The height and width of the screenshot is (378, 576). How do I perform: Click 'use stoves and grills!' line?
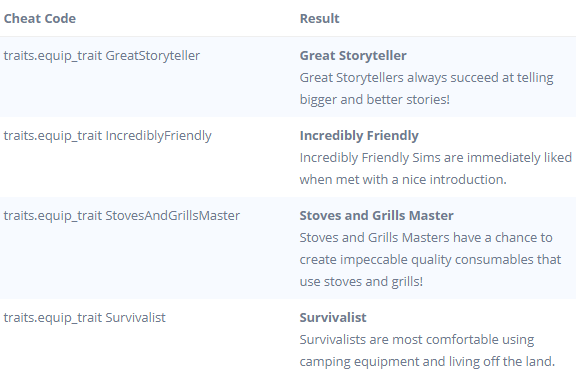361,282
